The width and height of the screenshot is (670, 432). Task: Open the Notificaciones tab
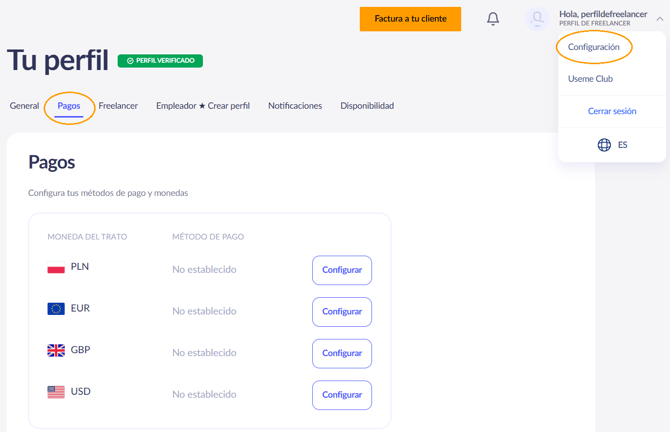click(295, 106)
